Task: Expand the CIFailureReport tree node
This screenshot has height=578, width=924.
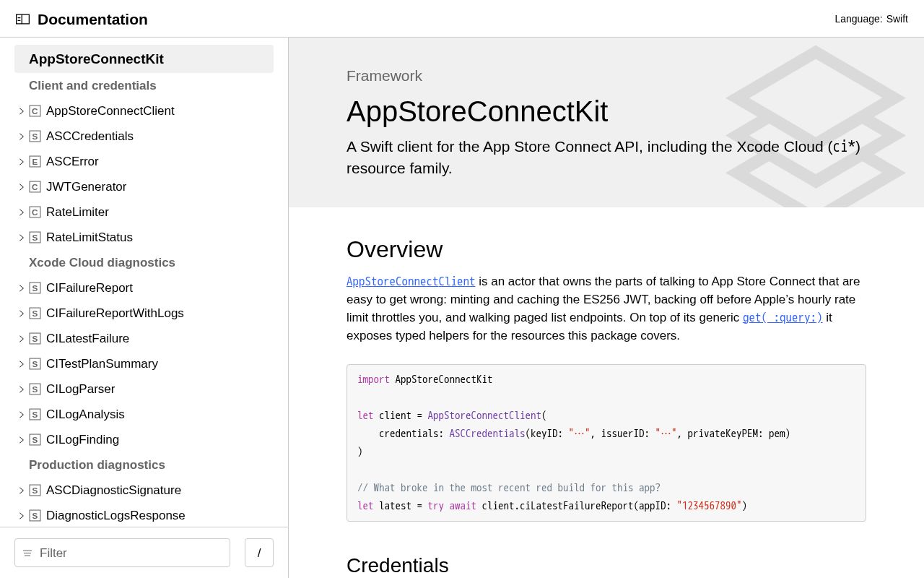Action: pyautogui.click(x=22, y=288)
